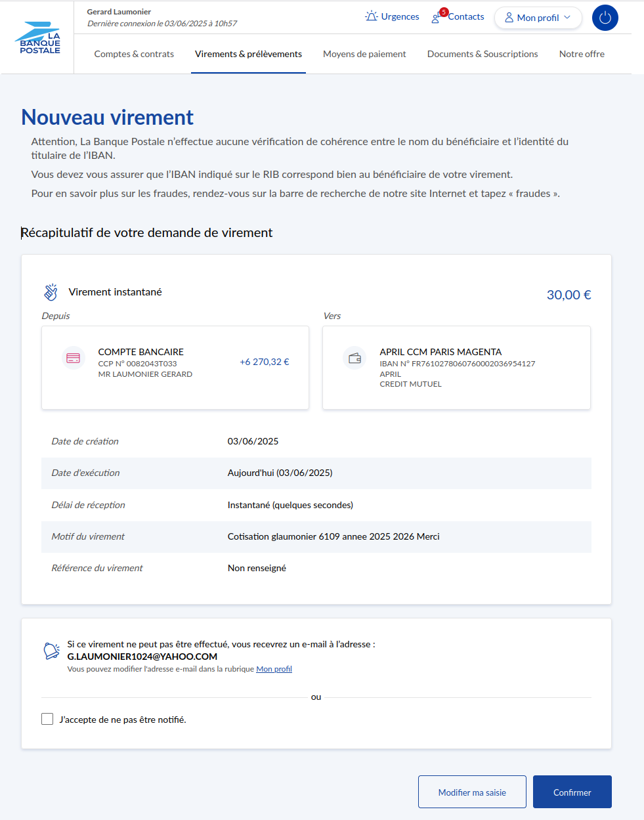Click the 30,00 € transfer amount
Image resolution: width=644 pixels, height=820 pixels.
click(569, 295)
